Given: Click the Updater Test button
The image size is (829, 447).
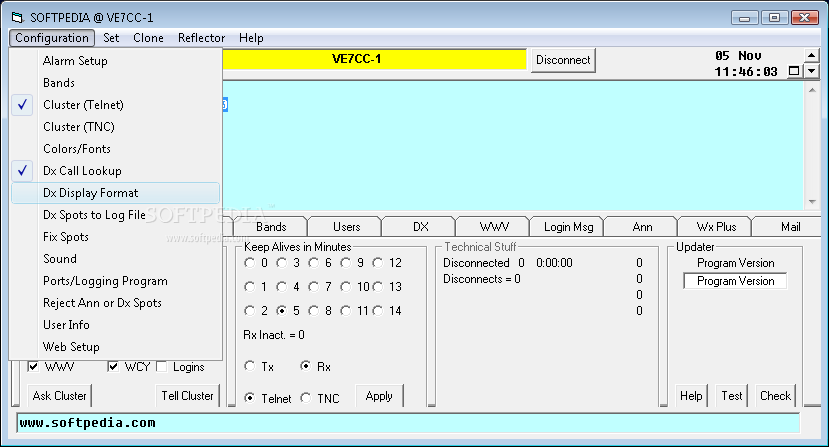Looking at the screenshot, I should point(732,396).
